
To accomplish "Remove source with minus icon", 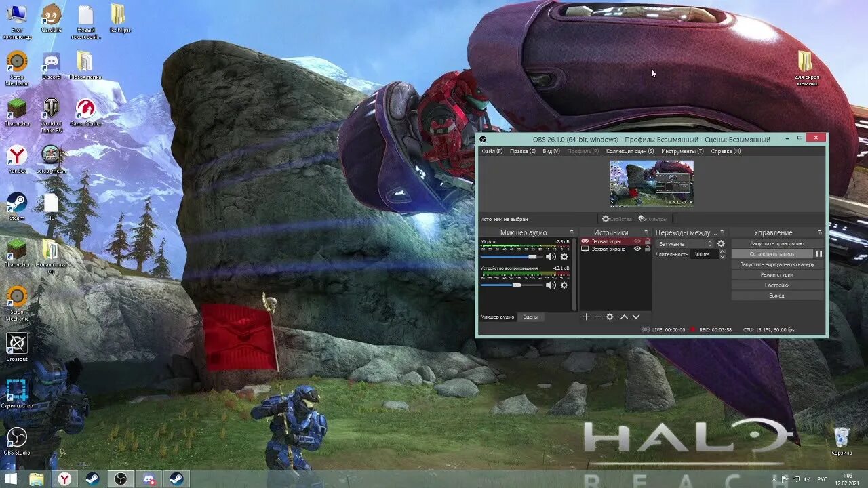I will pyautogui.click(x=598, y=317).
